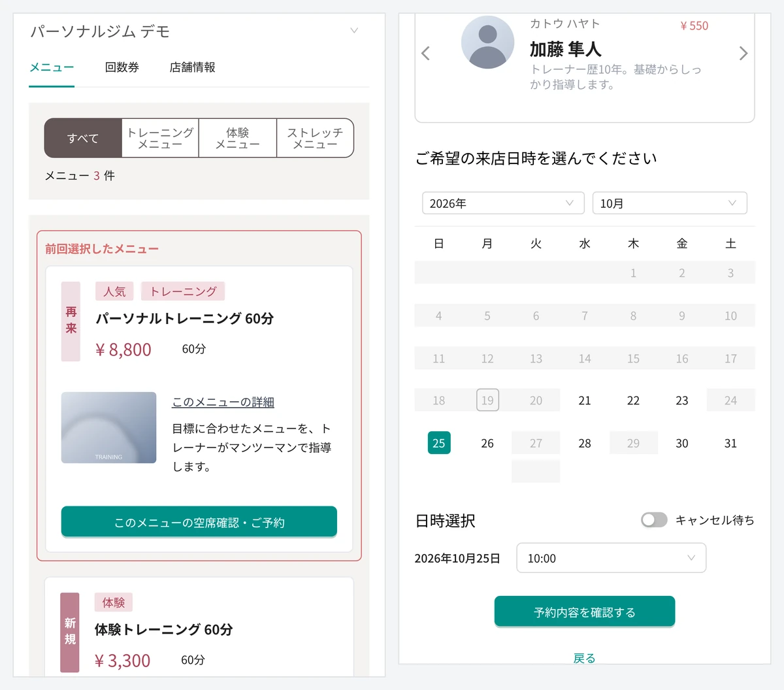Click the トレーニング tag
The height and width of the screenshot is (690, 784).
[183, 291]
